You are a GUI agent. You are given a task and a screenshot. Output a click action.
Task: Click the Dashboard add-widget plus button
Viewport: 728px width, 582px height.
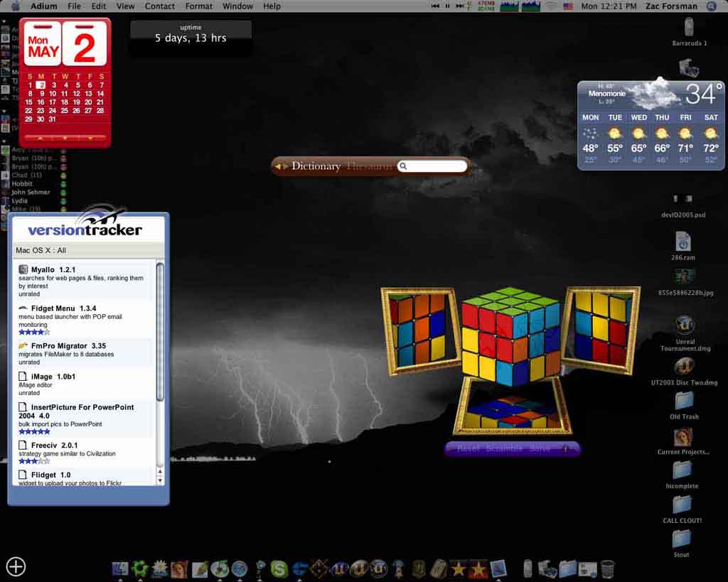(x=16, y=566)
